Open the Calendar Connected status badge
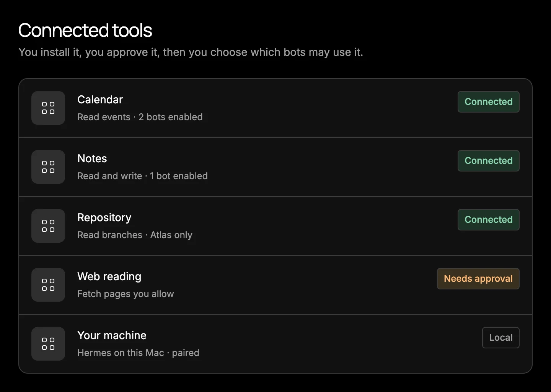Viewport: 551px width, 392px height. [x=489, y=102]
